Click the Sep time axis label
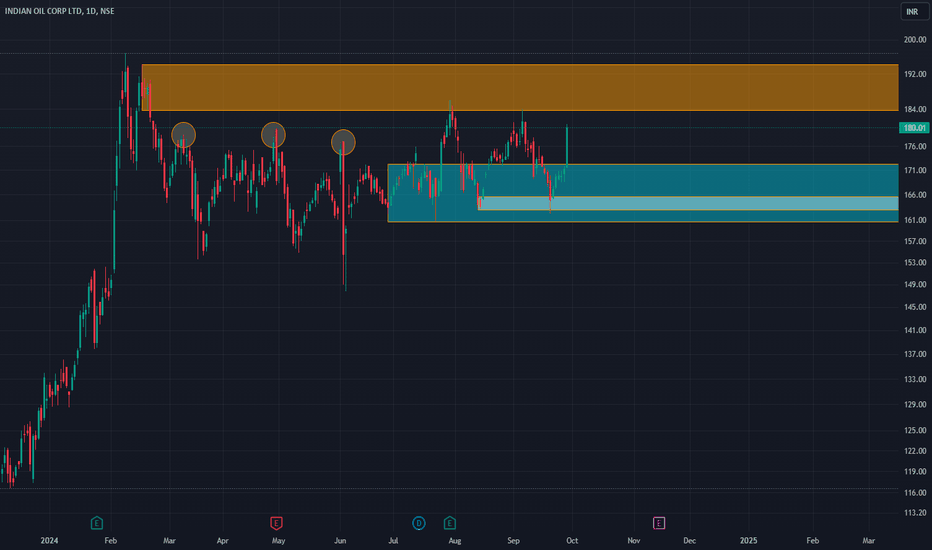This screenshot has width=932, height=550. click(x=514, y=540)
